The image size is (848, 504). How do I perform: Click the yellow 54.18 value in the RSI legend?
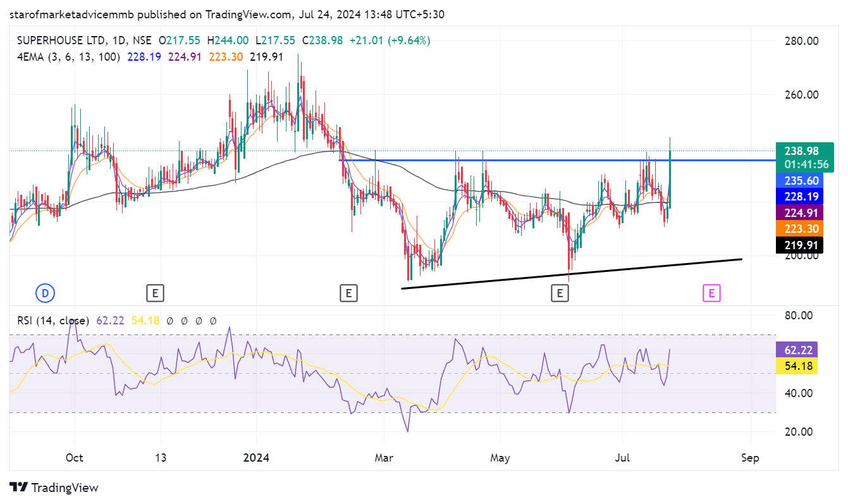[x=144, y=321]
